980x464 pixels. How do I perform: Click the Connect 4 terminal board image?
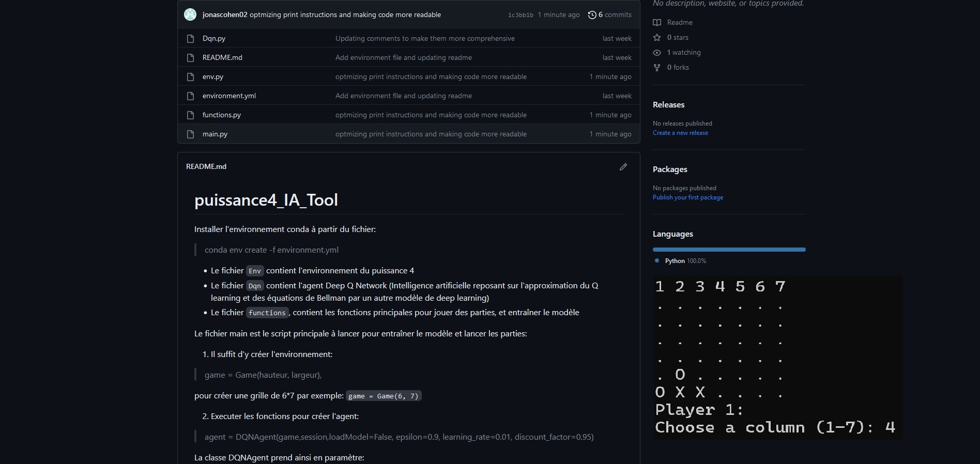tap(778, 358)
